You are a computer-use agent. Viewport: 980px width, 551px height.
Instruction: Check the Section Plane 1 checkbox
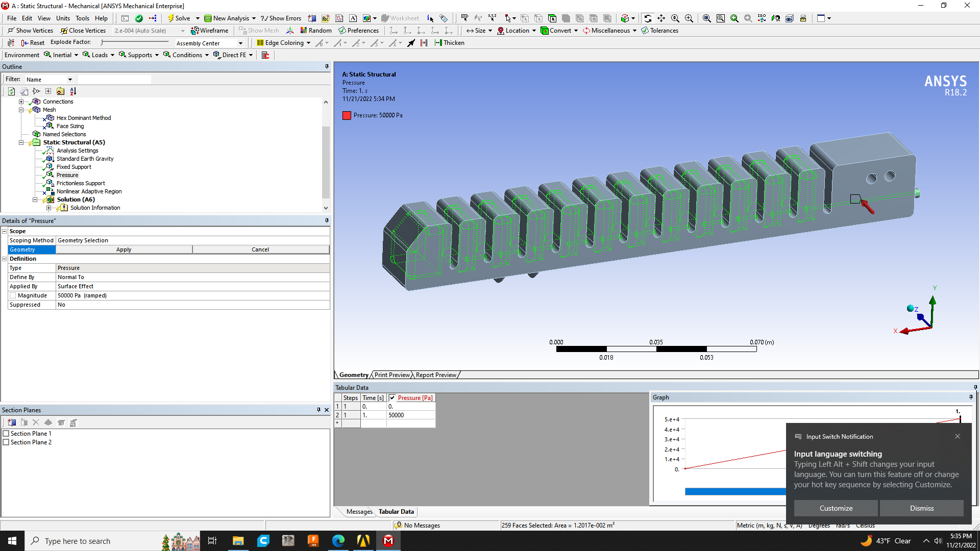[x=6, y=434]
